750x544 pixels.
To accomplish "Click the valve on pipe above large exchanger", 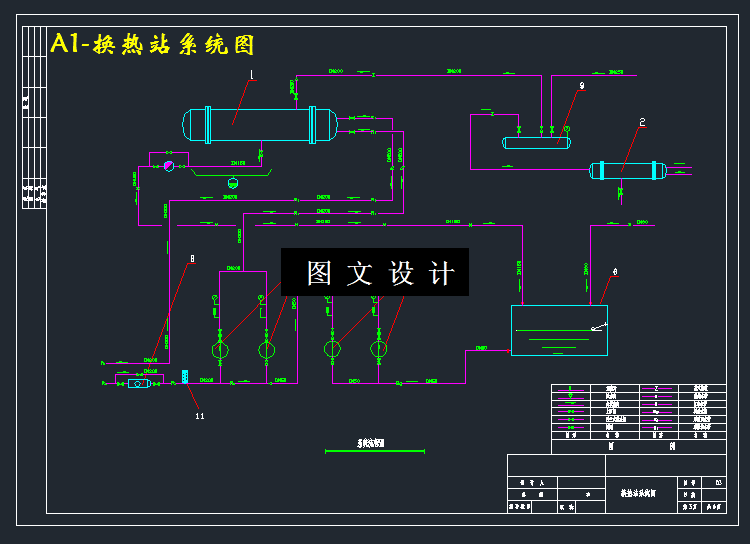I will point(296,96).
